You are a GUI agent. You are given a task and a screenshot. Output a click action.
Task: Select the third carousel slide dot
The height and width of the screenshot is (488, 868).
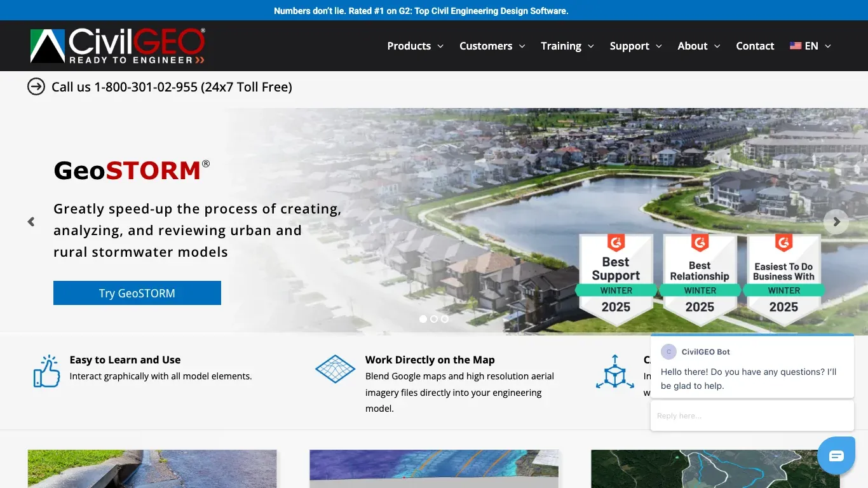click(x=445, y=319)
